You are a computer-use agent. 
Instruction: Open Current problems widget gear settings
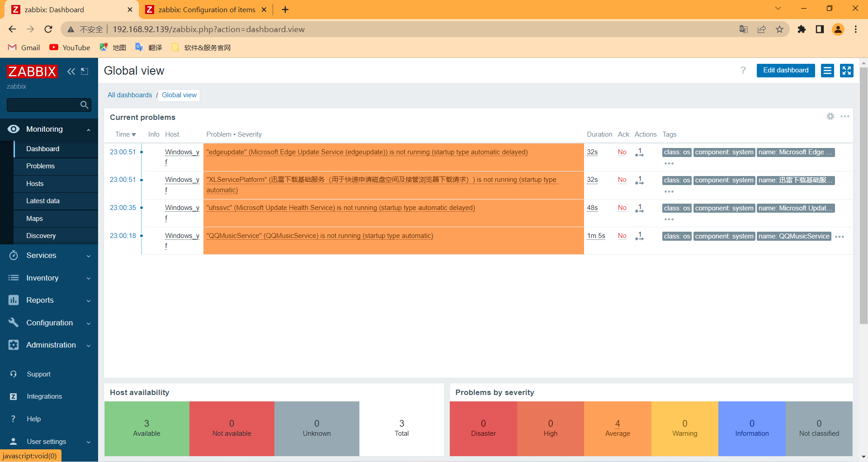tap(830, 116)
